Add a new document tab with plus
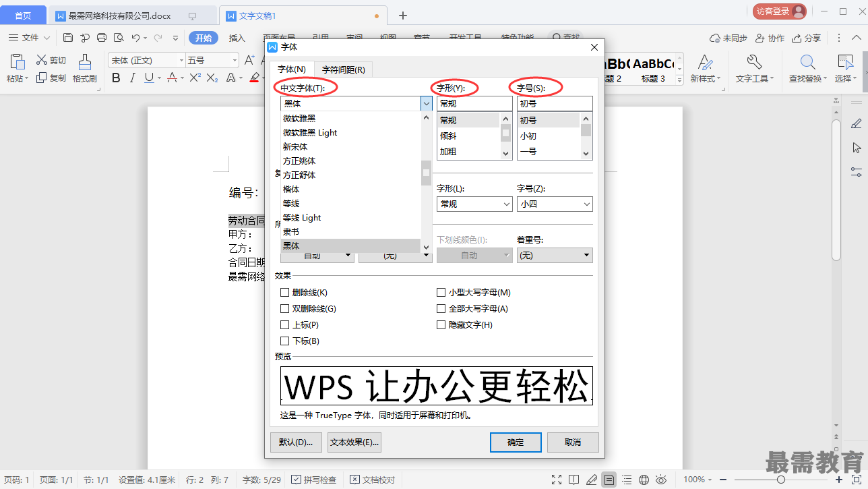Viewport: 868px width, 489px height. tap(403, 16)
